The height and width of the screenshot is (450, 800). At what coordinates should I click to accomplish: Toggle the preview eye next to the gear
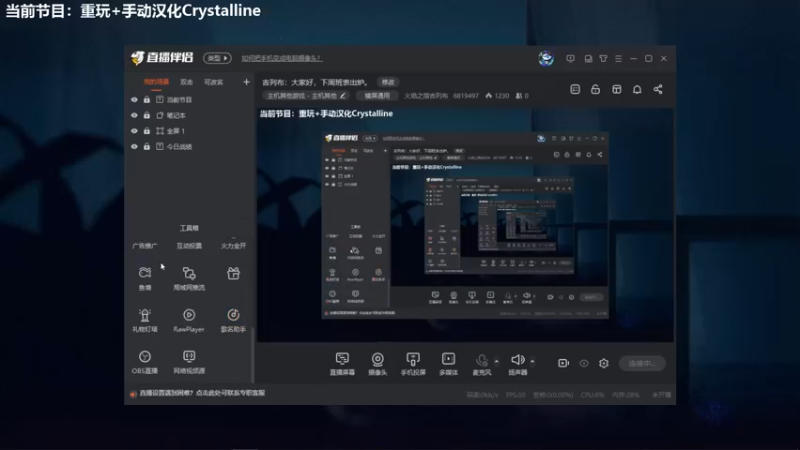584,363
